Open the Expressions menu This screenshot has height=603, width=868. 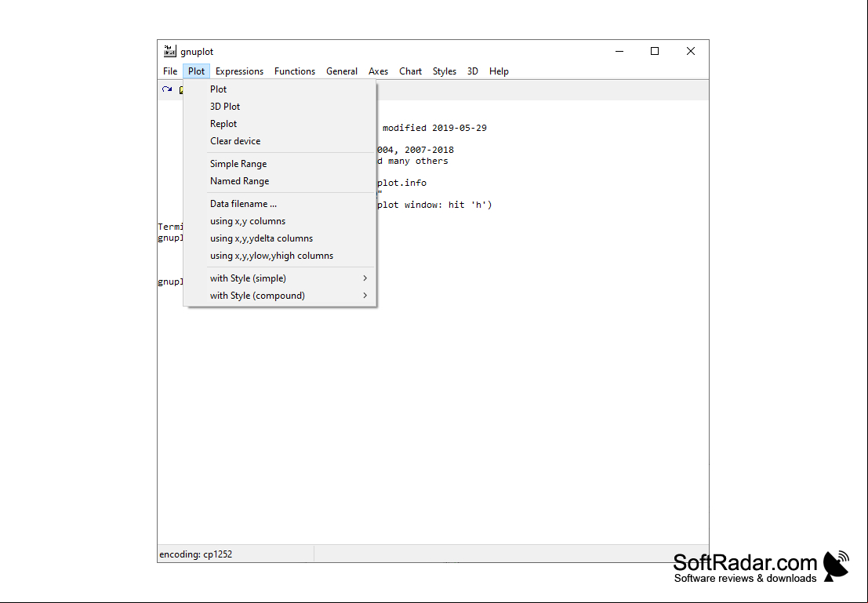click(x=239, y=71)
